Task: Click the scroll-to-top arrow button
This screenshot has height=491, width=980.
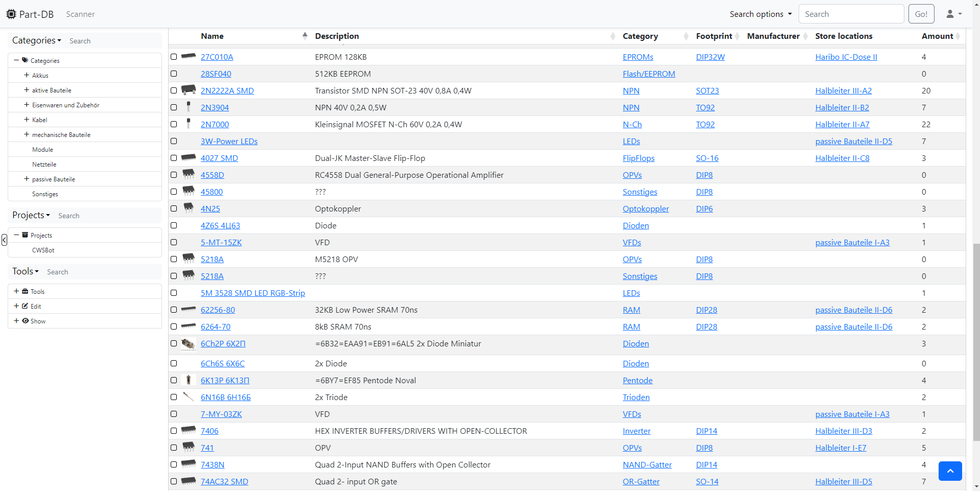Action: click(950, 471)
